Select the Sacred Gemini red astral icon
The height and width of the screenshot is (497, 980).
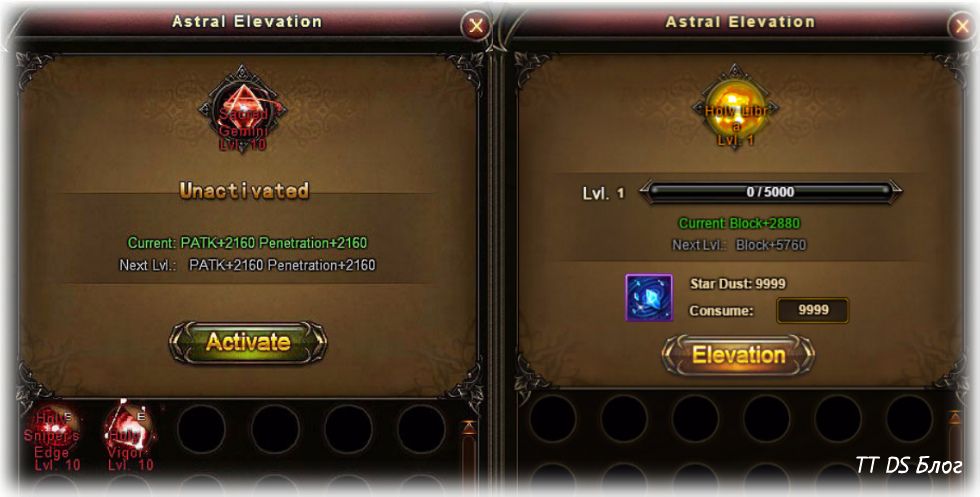[x=243, y=109]
